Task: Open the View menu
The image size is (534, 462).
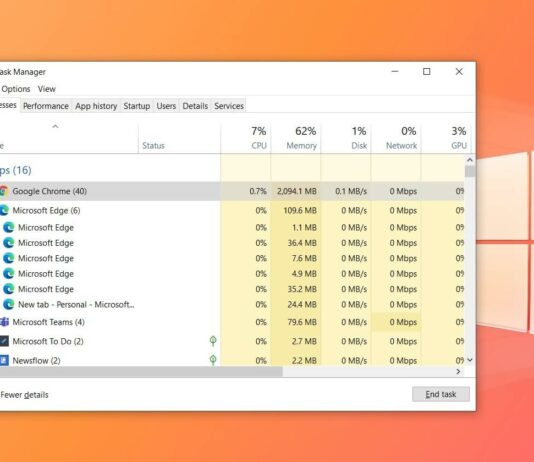Action: coord(47,89)
